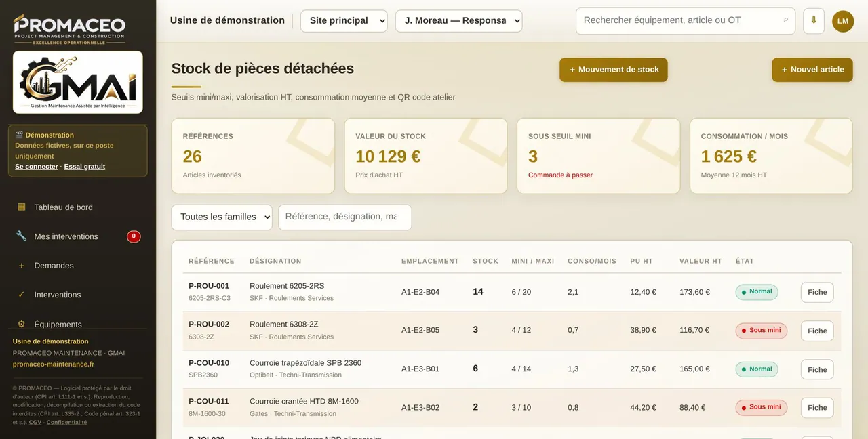Open the J. Moreau role dropdown
Viewport: 868px width, 439px height.
(x=459, y=21)
